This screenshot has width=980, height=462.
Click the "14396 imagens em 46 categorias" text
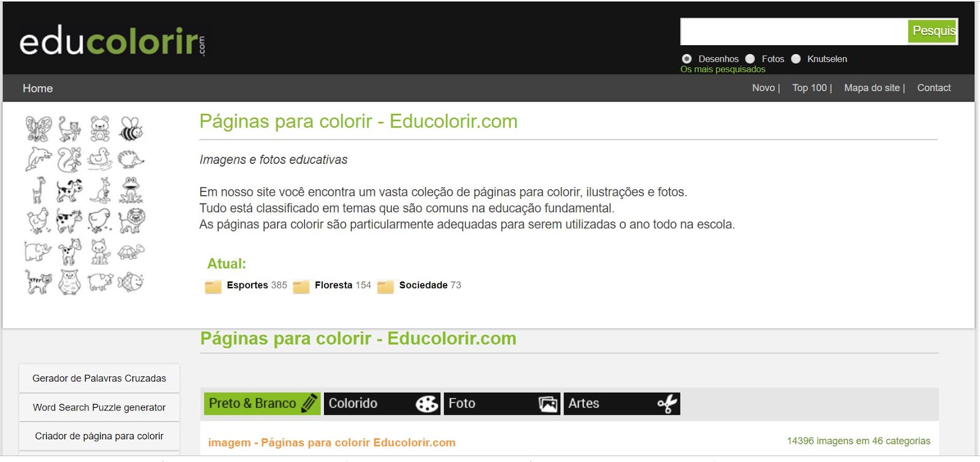[859, 441]
